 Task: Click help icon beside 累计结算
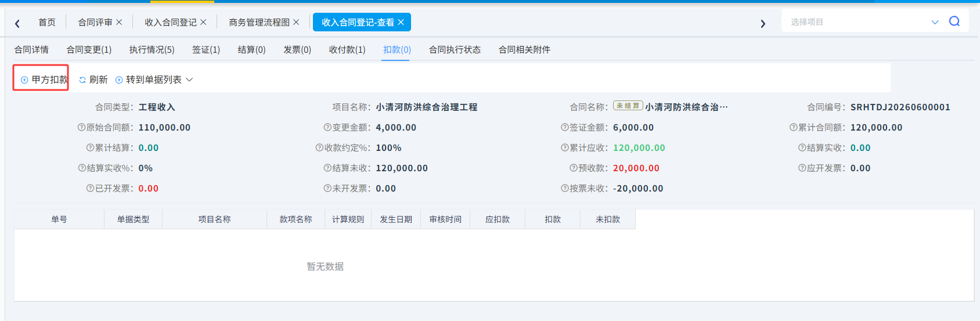click(91, 147)
